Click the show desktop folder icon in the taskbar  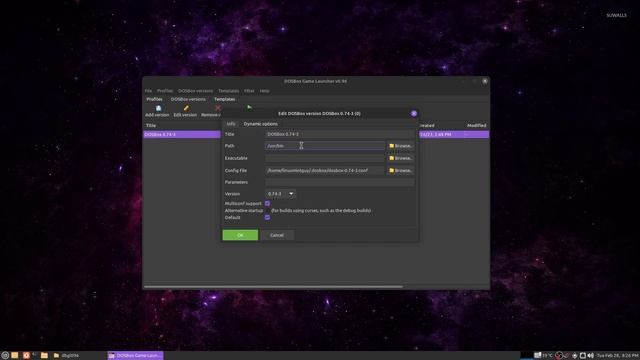point(15,356)
